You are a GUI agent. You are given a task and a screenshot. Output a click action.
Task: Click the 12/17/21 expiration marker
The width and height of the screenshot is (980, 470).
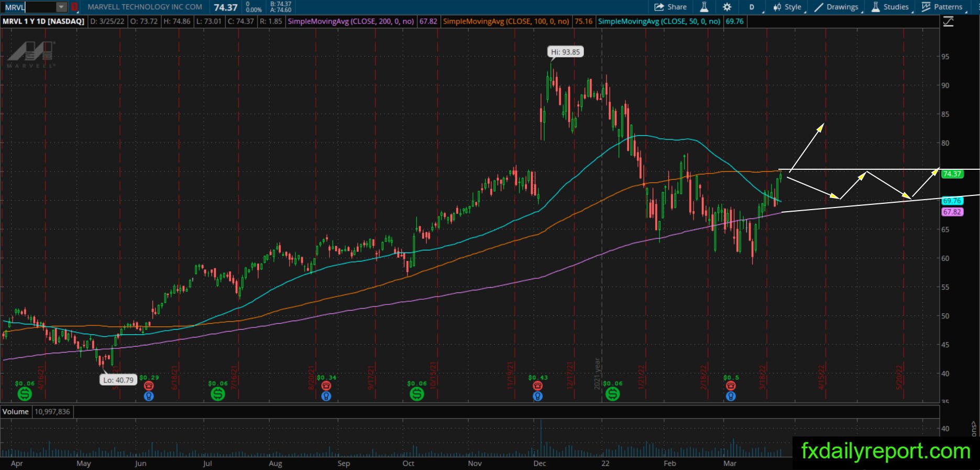(x=570, y=375)
